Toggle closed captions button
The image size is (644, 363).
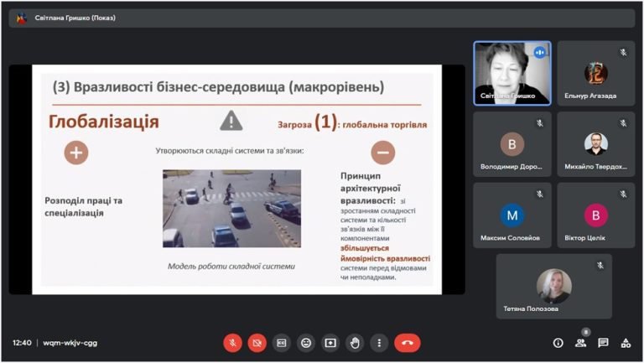pyautogui.click(x=282, y=343)
